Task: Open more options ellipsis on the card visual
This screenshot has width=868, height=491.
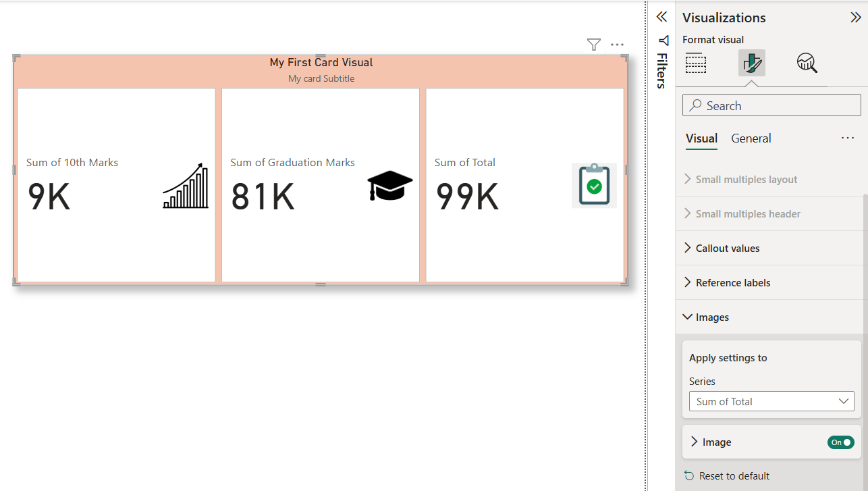Action: tap(617, 45)
